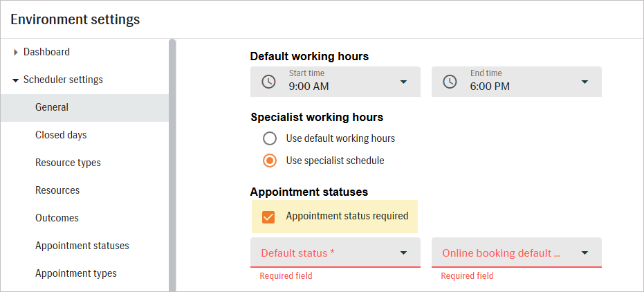Screen dimensions: 644x292
Task: Open Resource types in sidebar
Action: (68, 163)
